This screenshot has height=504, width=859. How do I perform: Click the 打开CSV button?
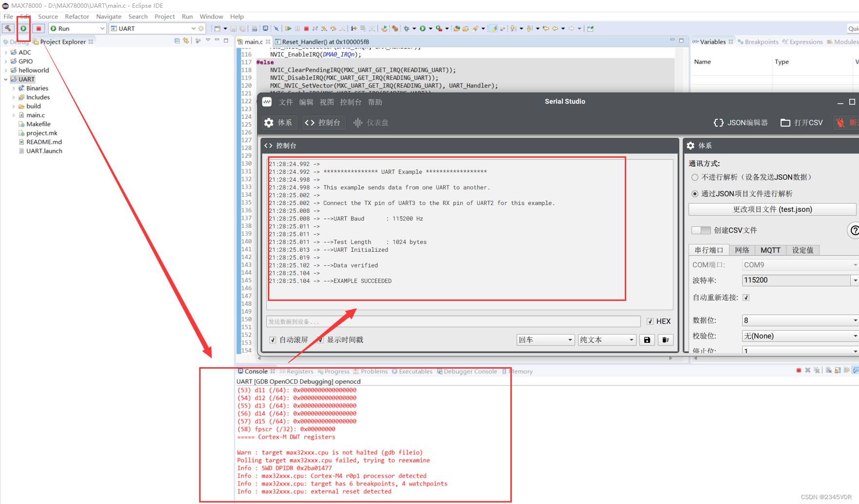coord(802,123)
